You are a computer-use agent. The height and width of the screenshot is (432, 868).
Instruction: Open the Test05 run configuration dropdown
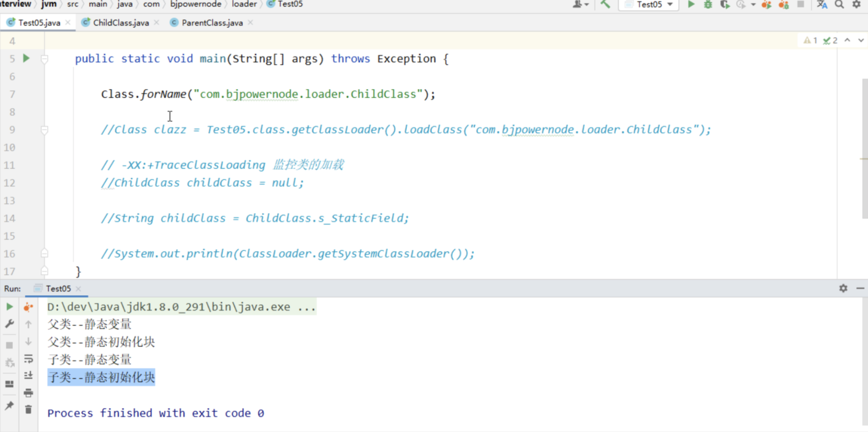tap(649, 4)
